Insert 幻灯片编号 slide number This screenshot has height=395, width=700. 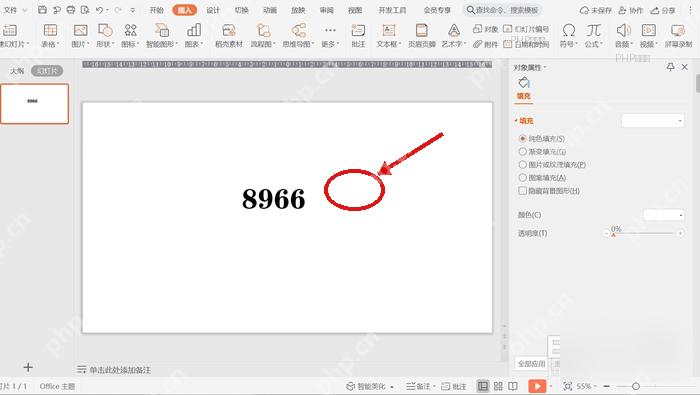526,29
